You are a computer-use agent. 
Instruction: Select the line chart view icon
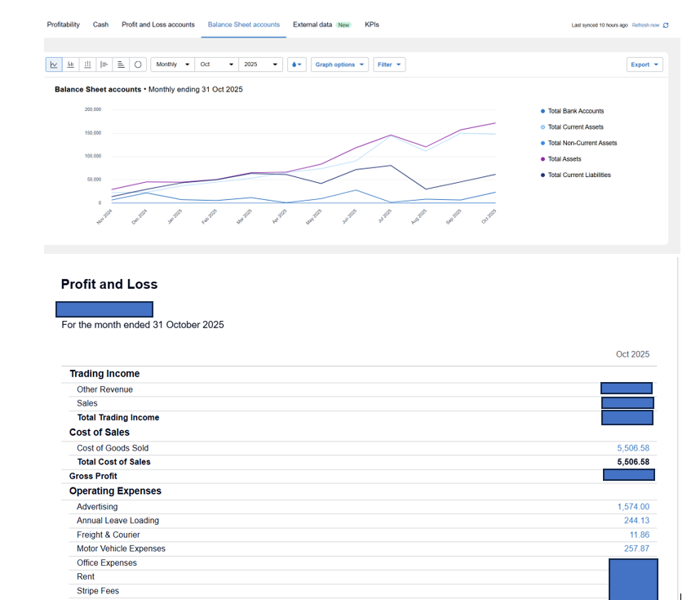click(x=54, y=64)
